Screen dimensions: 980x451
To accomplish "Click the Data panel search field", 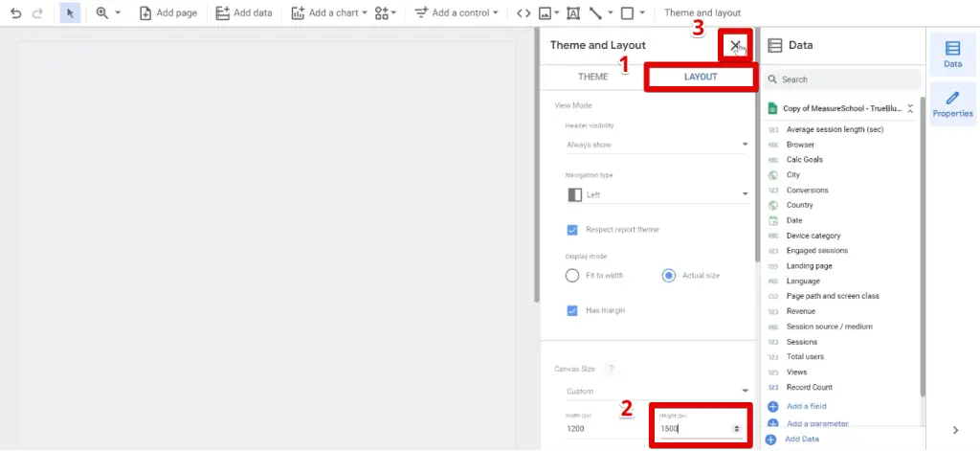I will point(842,79).
